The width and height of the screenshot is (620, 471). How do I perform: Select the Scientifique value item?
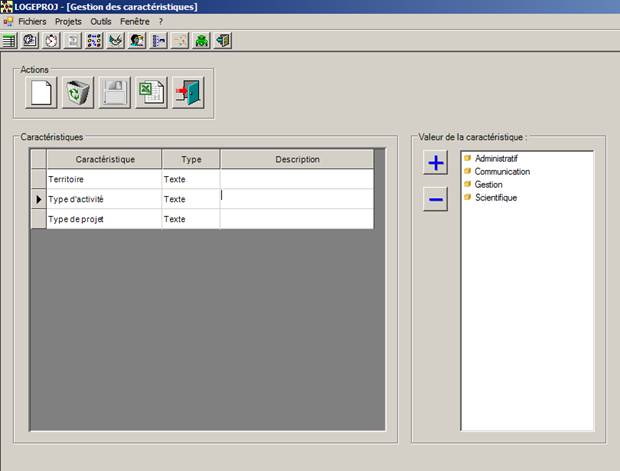point(496,198)
